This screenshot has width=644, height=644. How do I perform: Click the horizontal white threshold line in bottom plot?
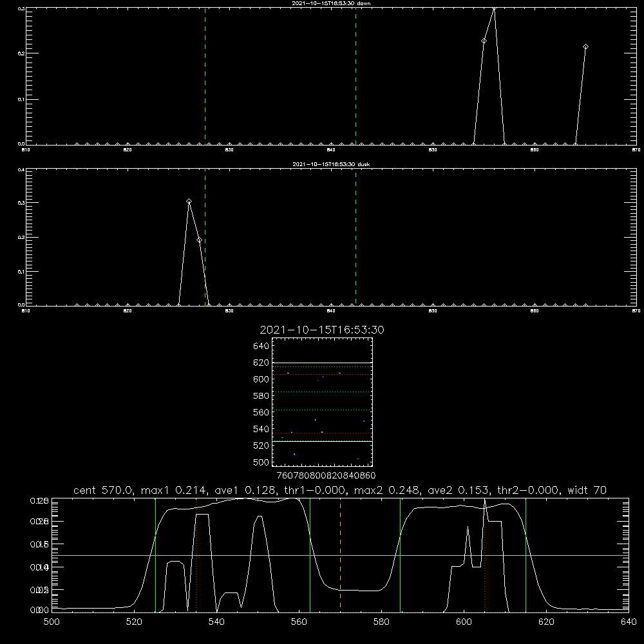click(x=340, y=555)
